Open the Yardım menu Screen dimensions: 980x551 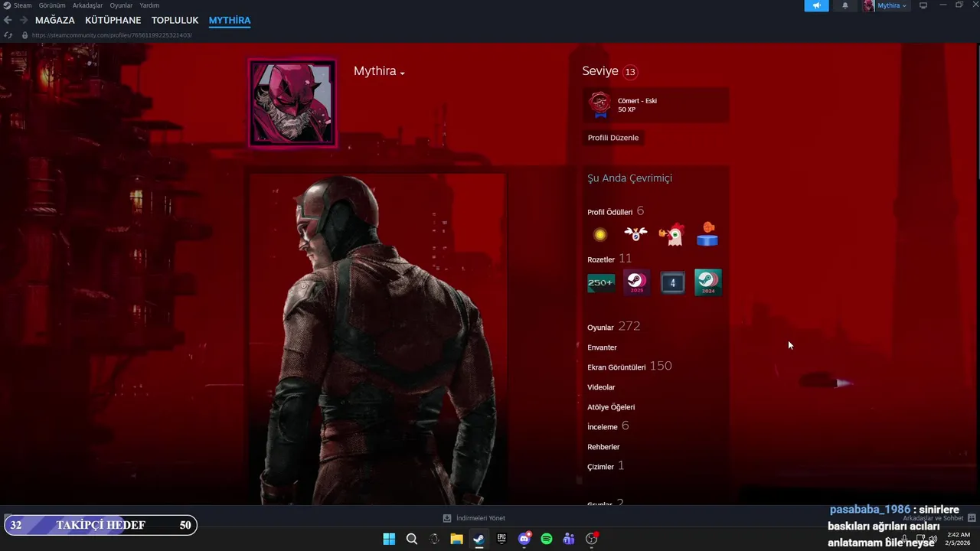149,5
